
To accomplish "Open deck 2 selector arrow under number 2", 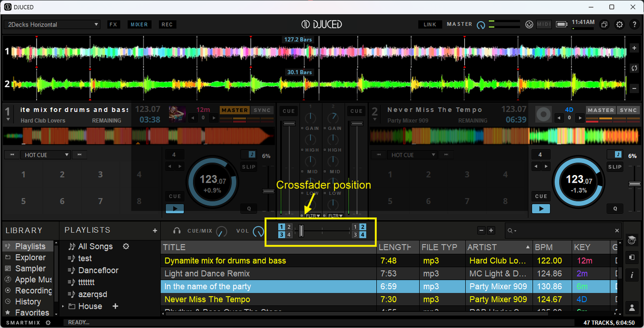I will 374,119.
